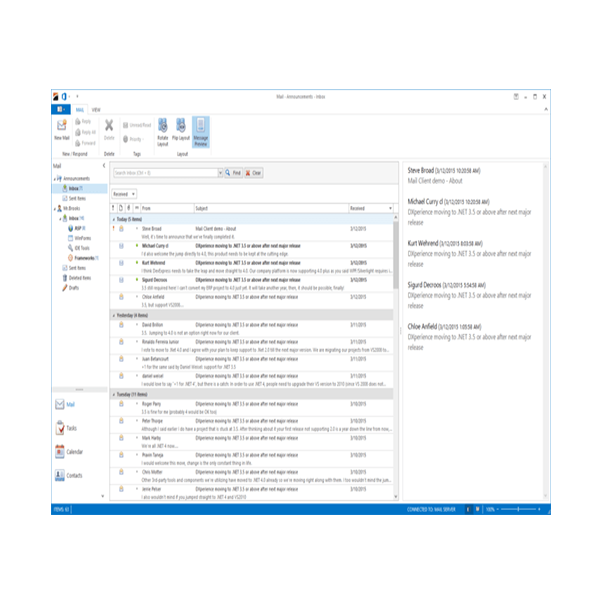The width and height of the screenshot is (600, 600).
Task: Sort by the attachment column icon
Action: click(129, 208)
